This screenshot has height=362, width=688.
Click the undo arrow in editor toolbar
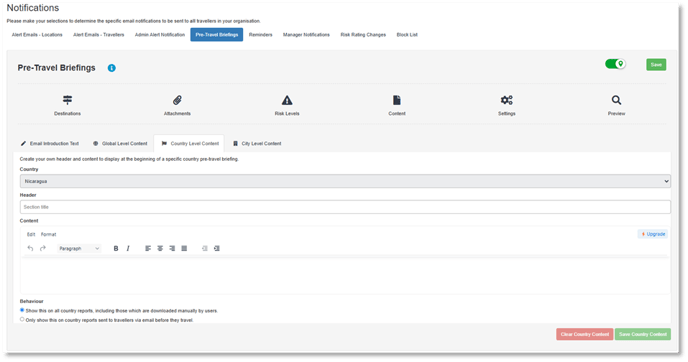pos(30,248)
